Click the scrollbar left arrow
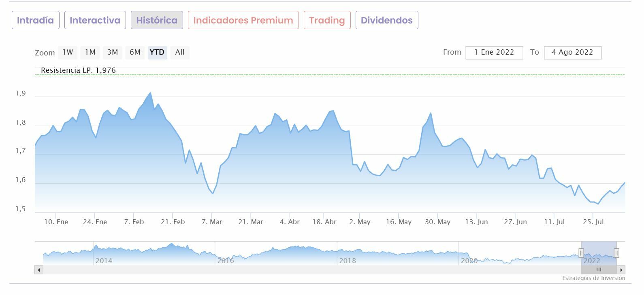 [39, 270]
